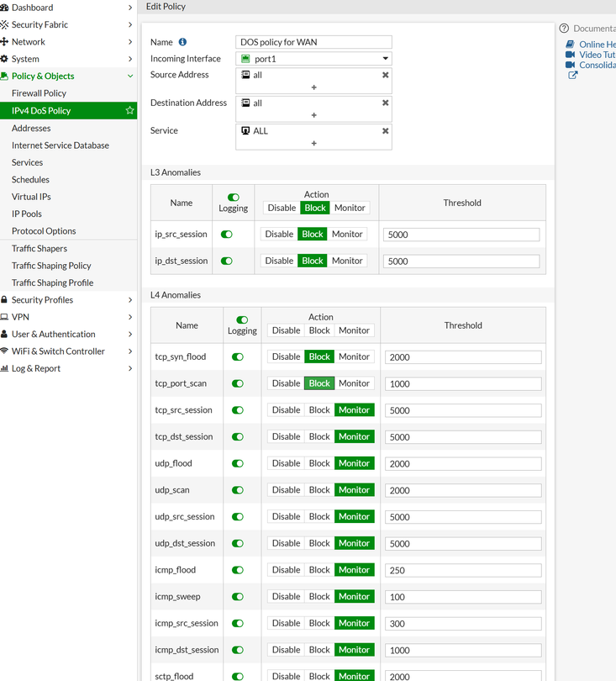Toggle logging for tcp_syn_flood

(x=238, y=356)
